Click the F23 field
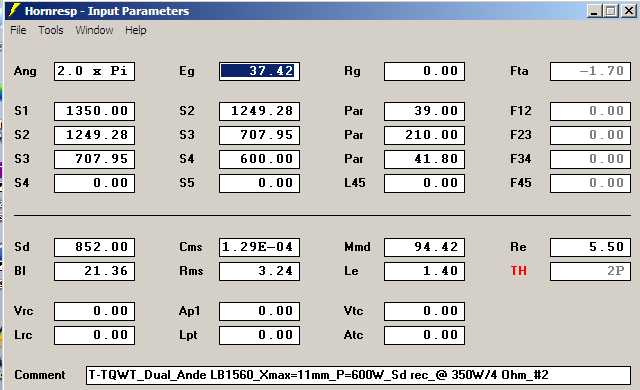 590,135
